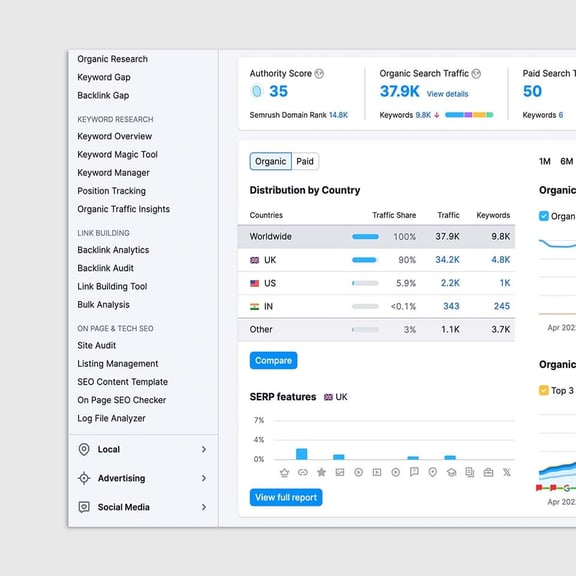Click the UK traffic share bar

(x=365, y=260)
